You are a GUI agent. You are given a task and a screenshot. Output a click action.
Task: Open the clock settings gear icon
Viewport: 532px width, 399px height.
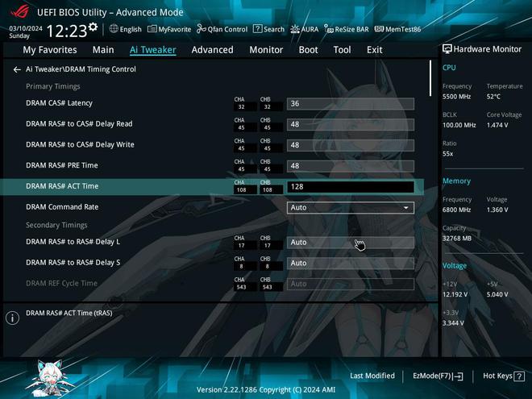pos(93,27)
